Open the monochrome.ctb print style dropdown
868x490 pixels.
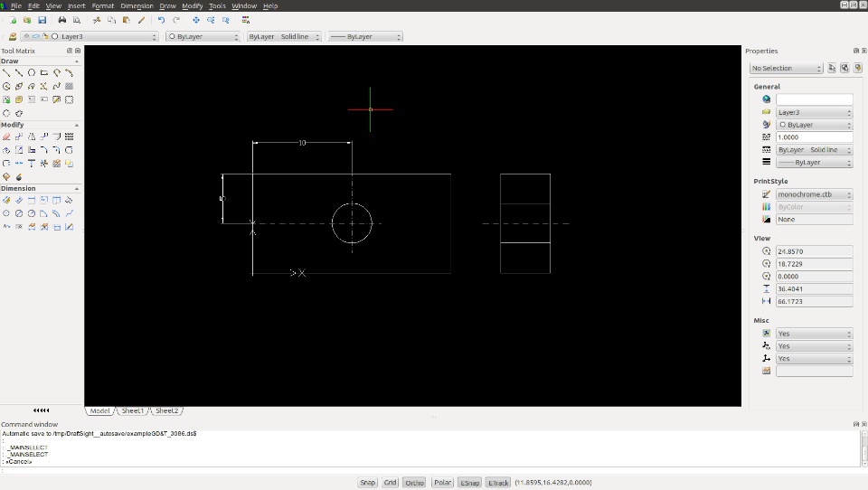point(814,194)
